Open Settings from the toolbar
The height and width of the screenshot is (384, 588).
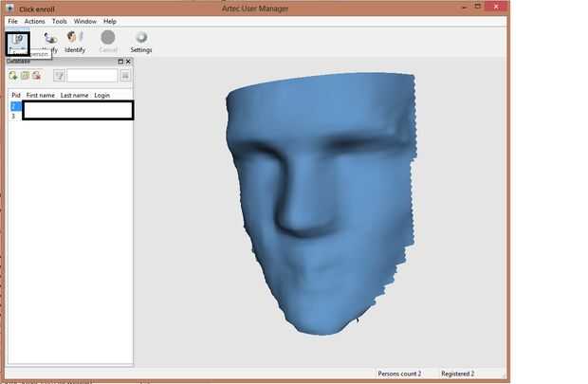tap(141, 43)
